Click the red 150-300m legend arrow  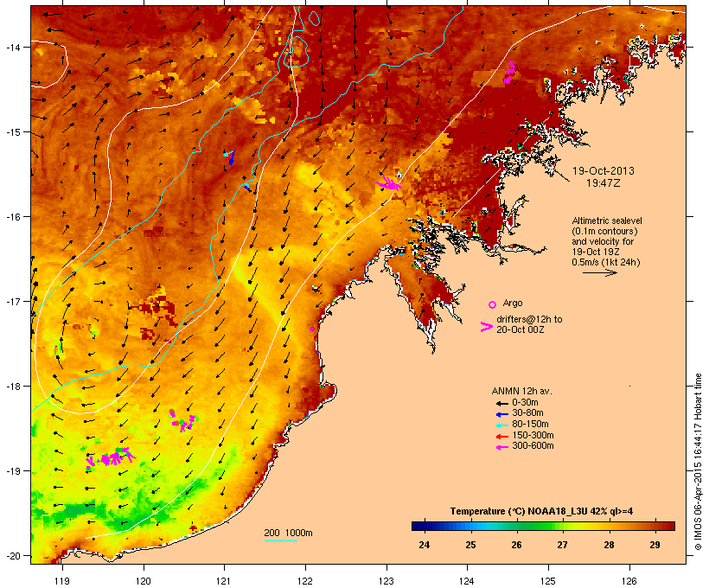pos(501,437)
